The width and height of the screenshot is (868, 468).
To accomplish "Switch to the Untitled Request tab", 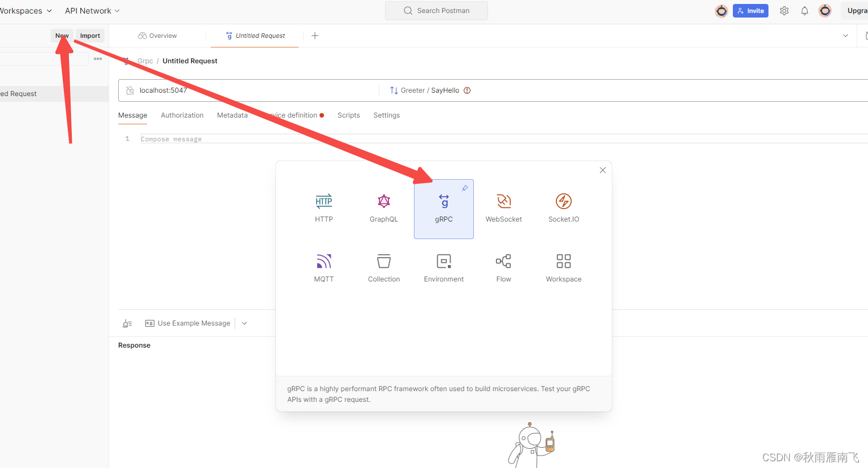I will [255, 36].
